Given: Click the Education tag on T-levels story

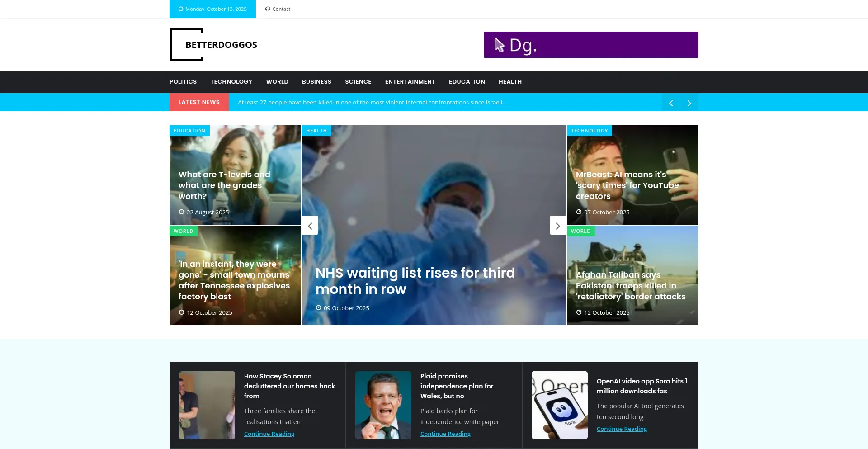Looking at the screenshot, I should 189,131.
